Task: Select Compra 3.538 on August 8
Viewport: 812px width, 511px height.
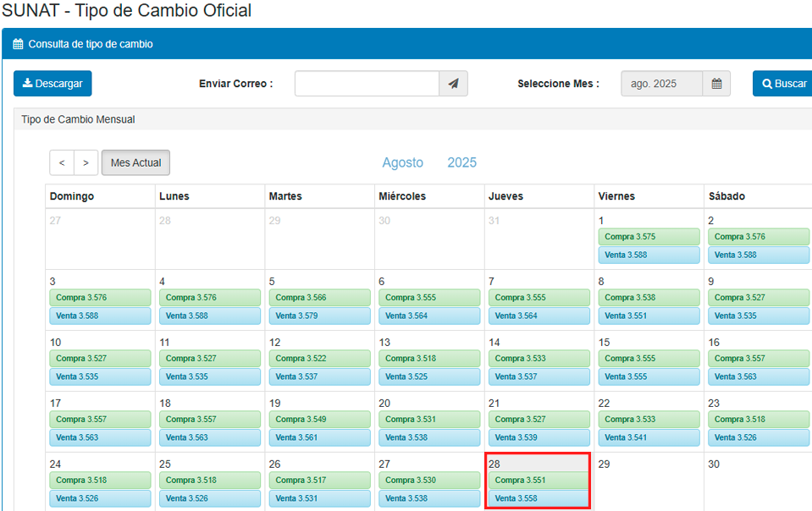Action: pyautogui.click(x=649, y=298)
